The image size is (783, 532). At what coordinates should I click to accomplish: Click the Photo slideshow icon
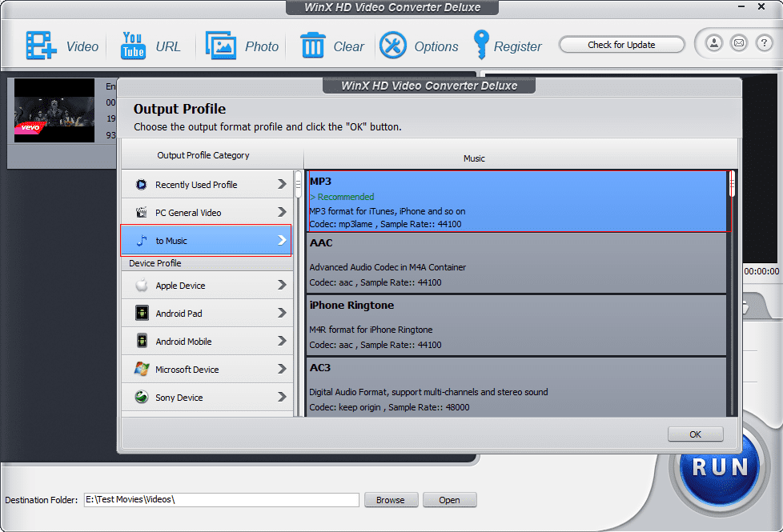tap(221, 46)
